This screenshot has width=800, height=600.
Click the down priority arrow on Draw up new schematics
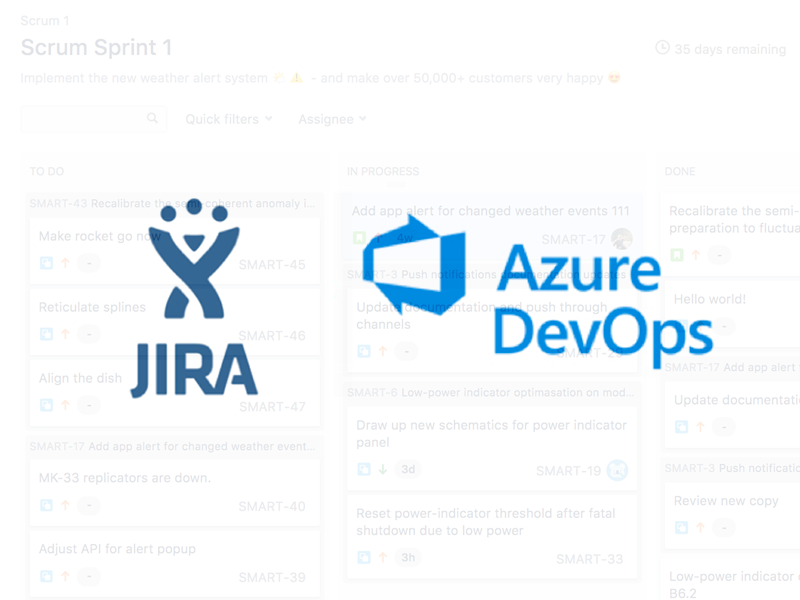click(382, 470)
